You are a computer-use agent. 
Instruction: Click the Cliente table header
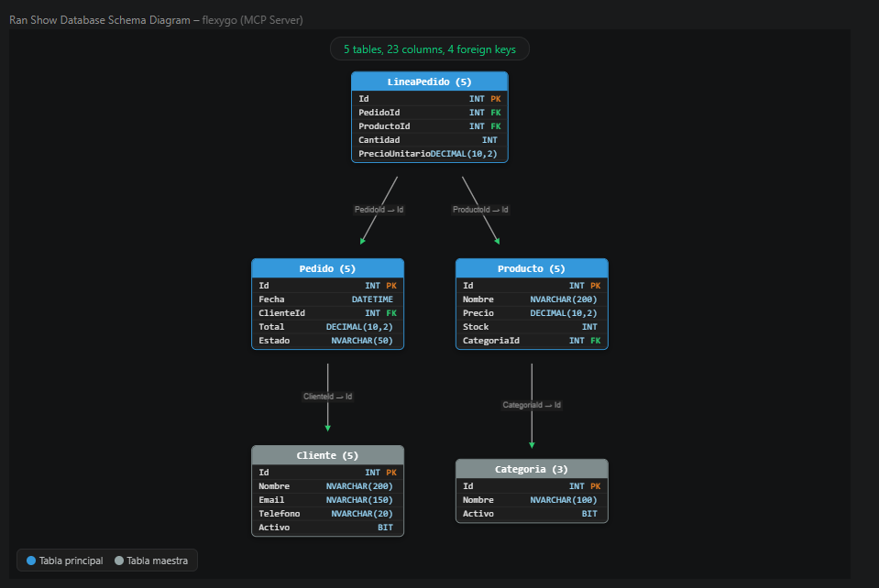pyautogui.click(x=327, y=455)
